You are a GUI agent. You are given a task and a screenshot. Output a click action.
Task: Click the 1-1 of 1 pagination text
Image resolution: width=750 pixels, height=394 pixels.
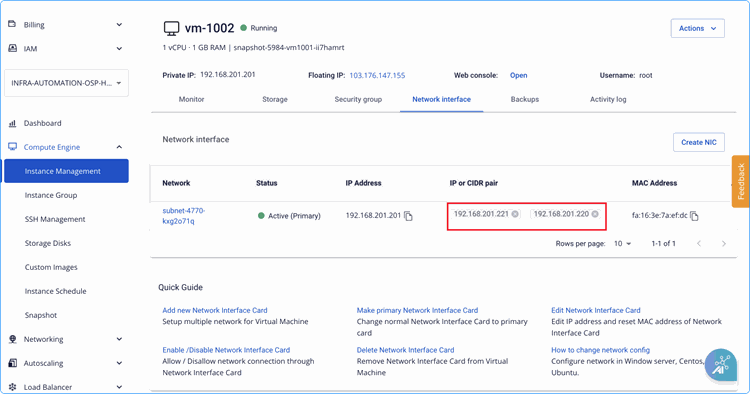pyautogui.click(x=663, y=244)
